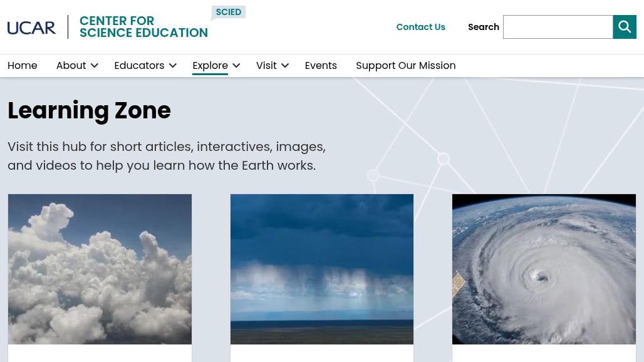Click the Learning Zone heading

pos(89,110)
